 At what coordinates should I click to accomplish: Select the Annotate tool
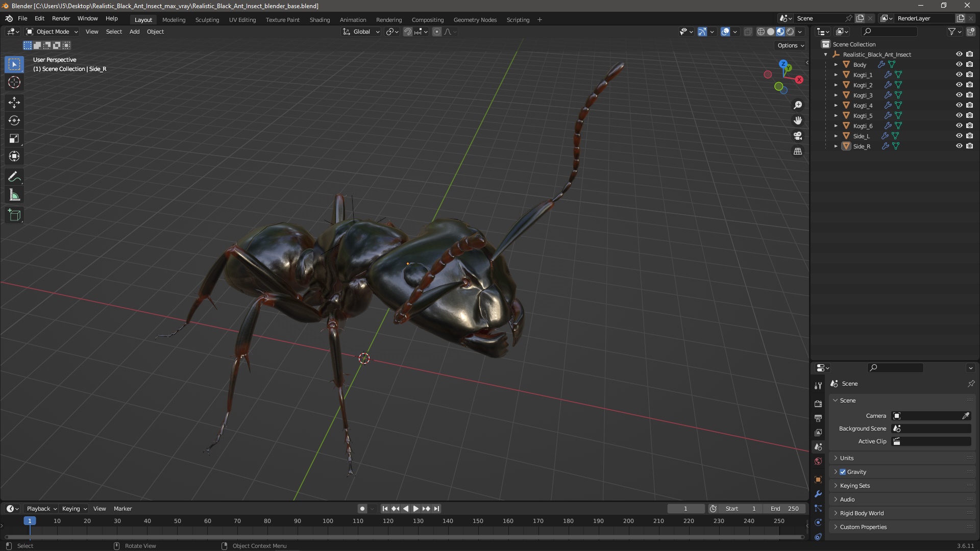coord(14,177)
